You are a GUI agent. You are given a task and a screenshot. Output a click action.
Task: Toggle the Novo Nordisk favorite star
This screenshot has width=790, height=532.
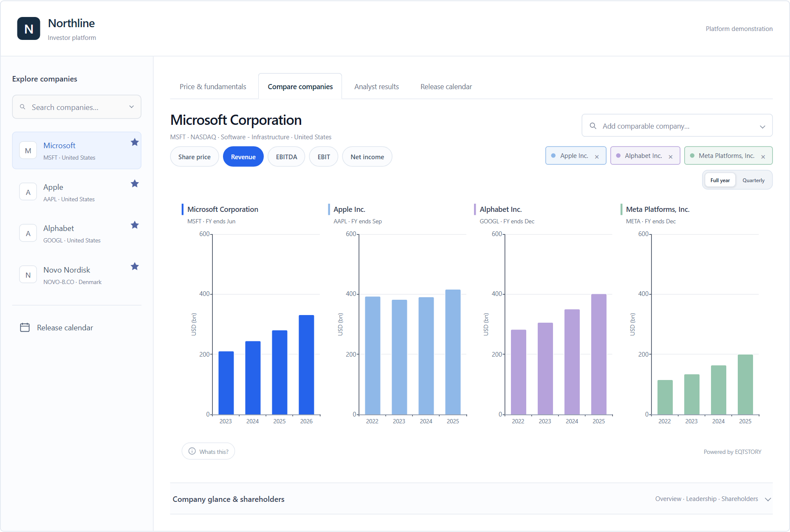click(135, 266)
